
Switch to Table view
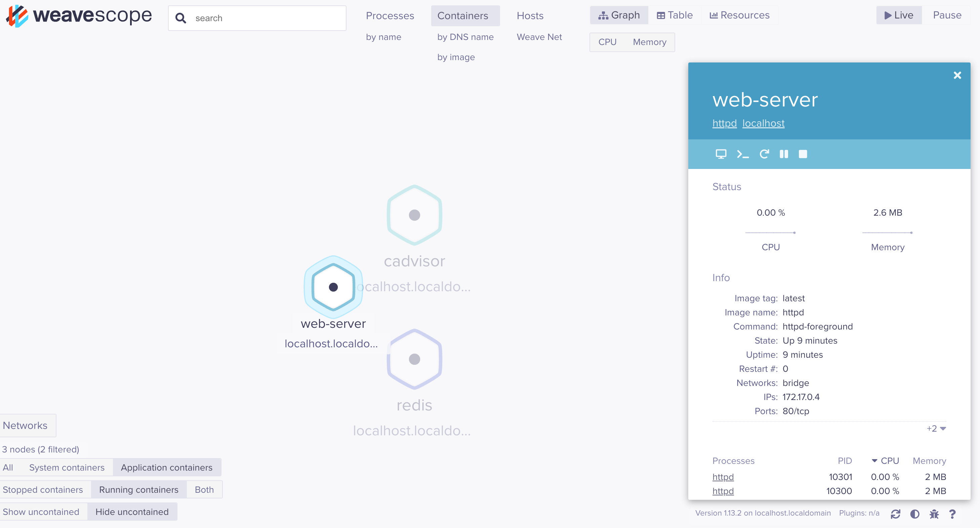(x=675, y=15)
